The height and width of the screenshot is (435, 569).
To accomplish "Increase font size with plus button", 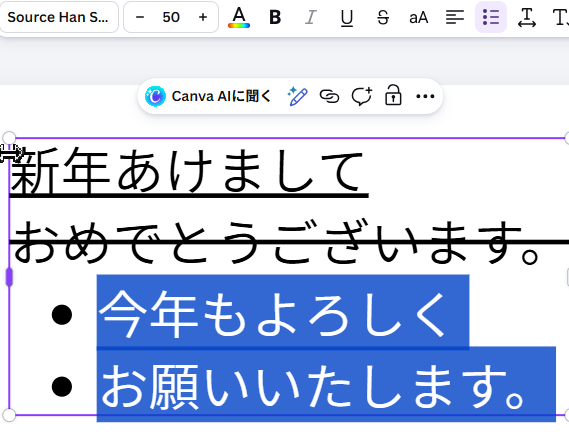I will [203, 17].
